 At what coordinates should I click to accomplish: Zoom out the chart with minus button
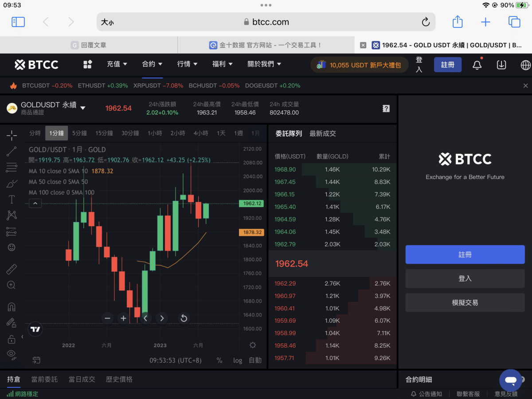point(107,318)
